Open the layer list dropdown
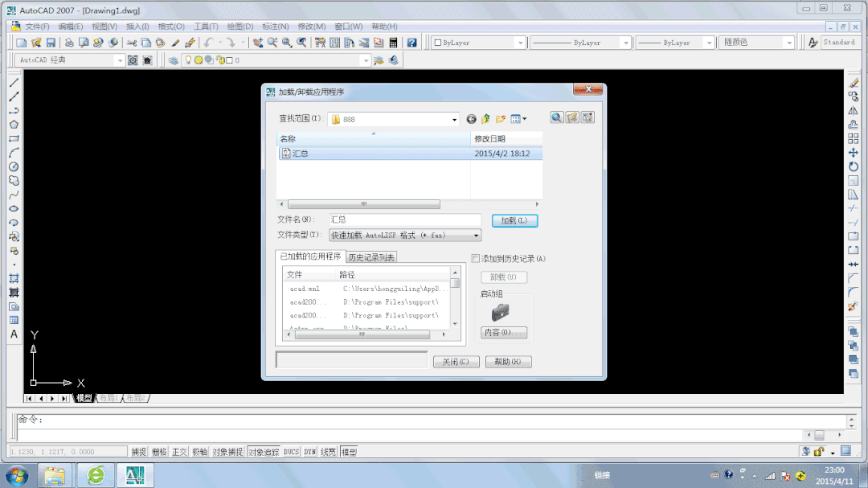The height and width of the screenshot is (488, 868). 366,60
